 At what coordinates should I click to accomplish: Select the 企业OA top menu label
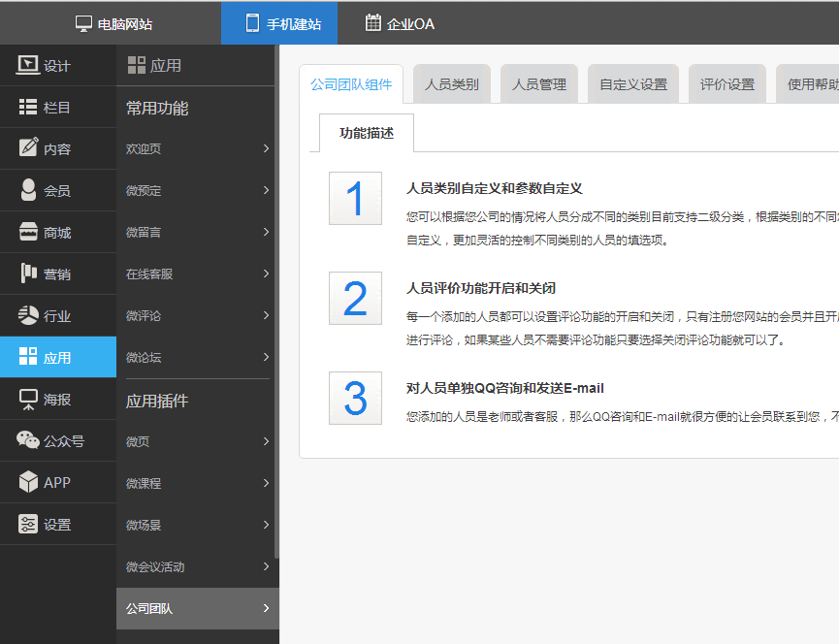pyautogui.click(x=410, y=24)
